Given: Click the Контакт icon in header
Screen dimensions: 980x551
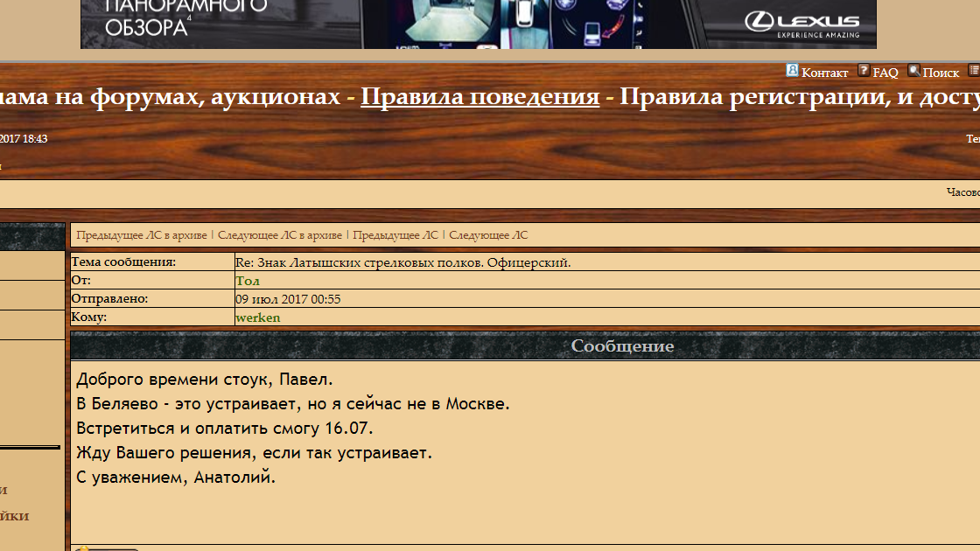Looking at the screenshot, I should 792,71.
